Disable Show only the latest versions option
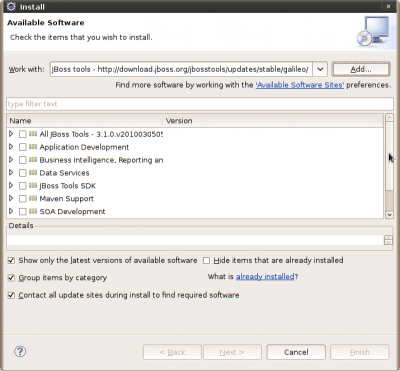Image resolution: width=400 pixels, height=371 pixels. 11,260
